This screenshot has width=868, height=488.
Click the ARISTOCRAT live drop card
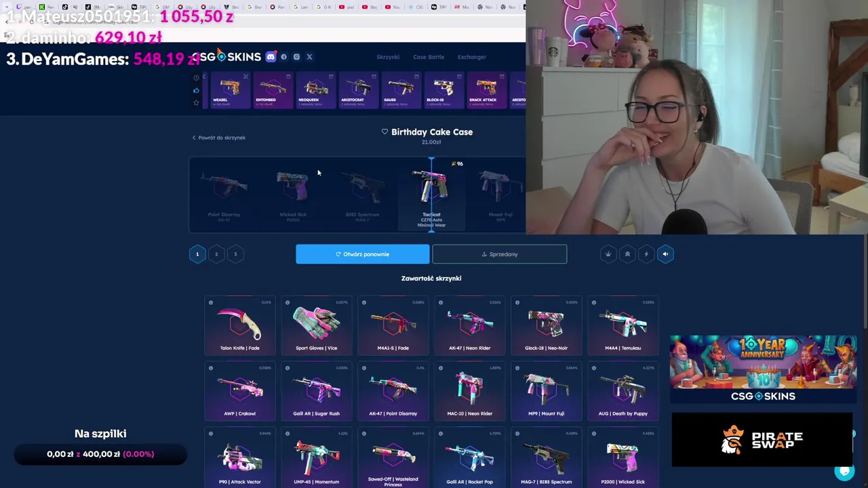click(357, 91)
